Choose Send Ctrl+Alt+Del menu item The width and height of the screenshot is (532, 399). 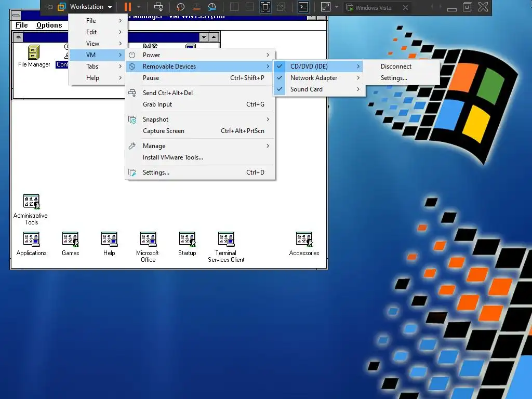(x=200, y=93)
